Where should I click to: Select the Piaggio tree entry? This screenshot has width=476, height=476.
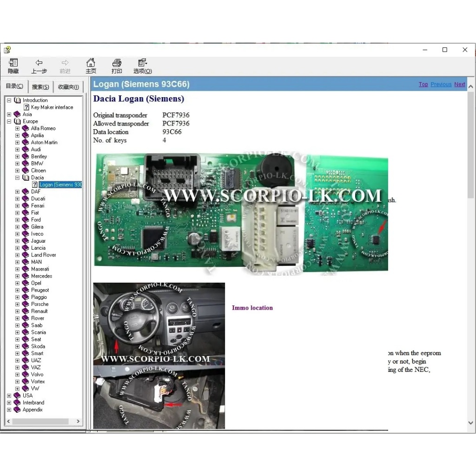click(39, 297)
